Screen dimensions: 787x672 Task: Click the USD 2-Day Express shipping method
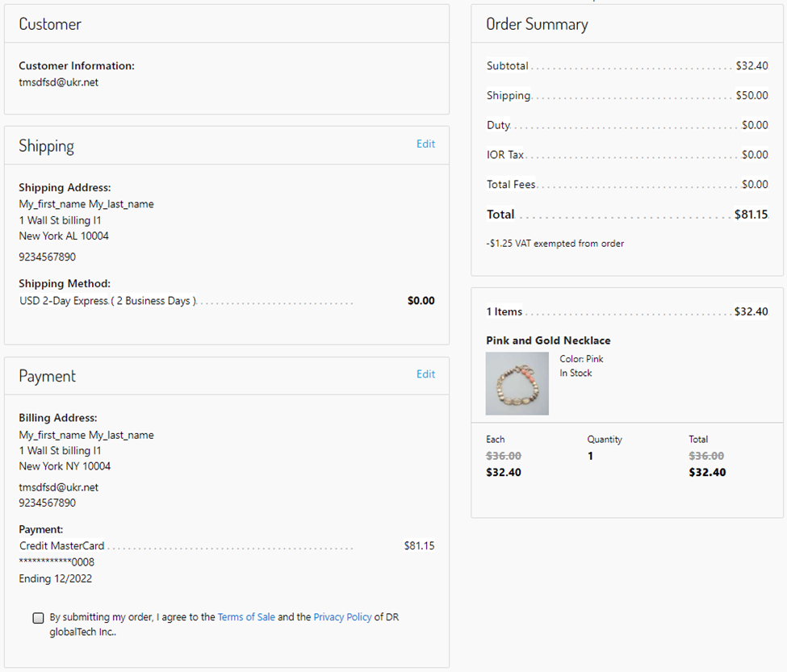(x=108, y=301)
